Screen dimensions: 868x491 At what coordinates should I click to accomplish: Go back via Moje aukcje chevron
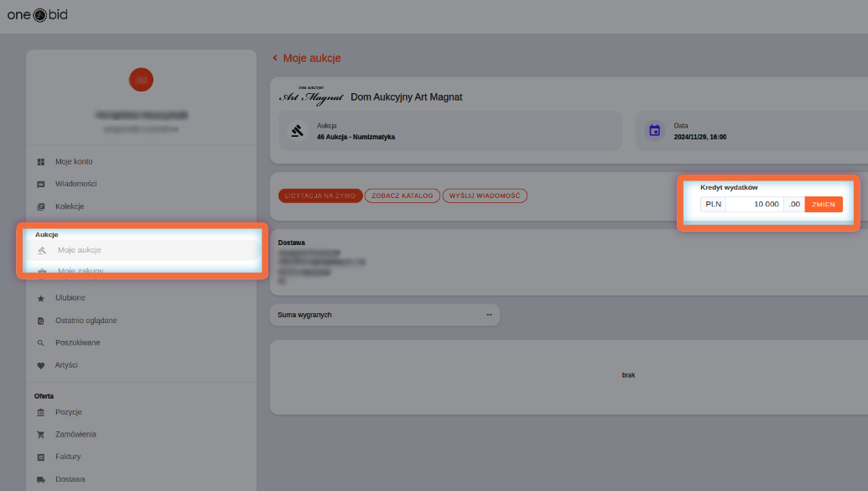click(x=274, y=58)
